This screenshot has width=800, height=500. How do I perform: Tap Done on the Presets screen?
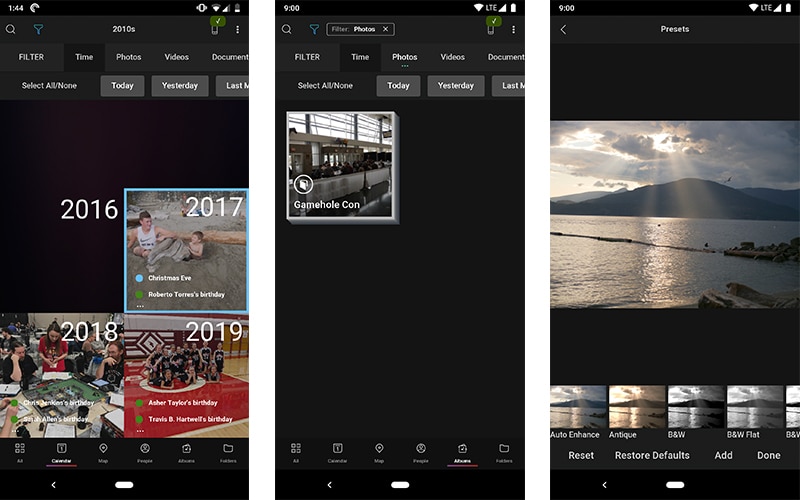coord(768,455)
